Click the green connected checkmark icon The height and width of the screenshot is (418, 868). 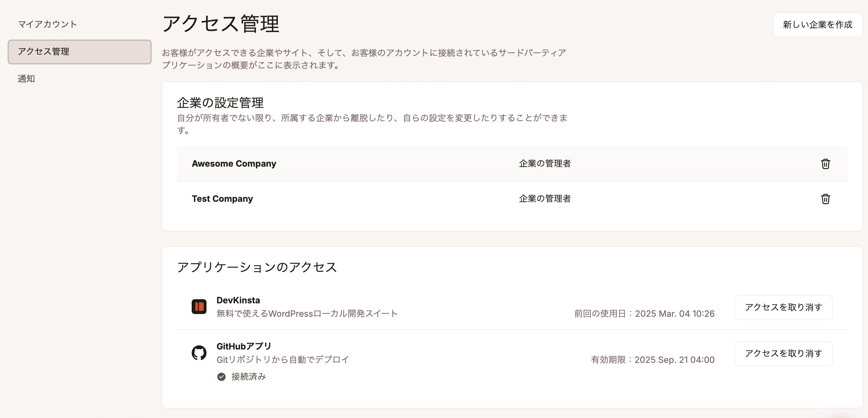221,377
